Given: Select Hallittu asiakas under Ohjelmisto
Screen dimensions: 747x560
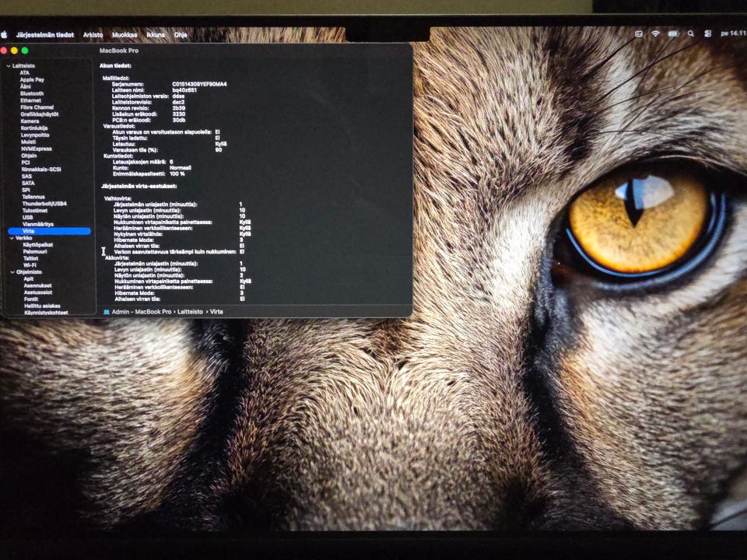Looking at the screenshot, I should coord(42,306).
